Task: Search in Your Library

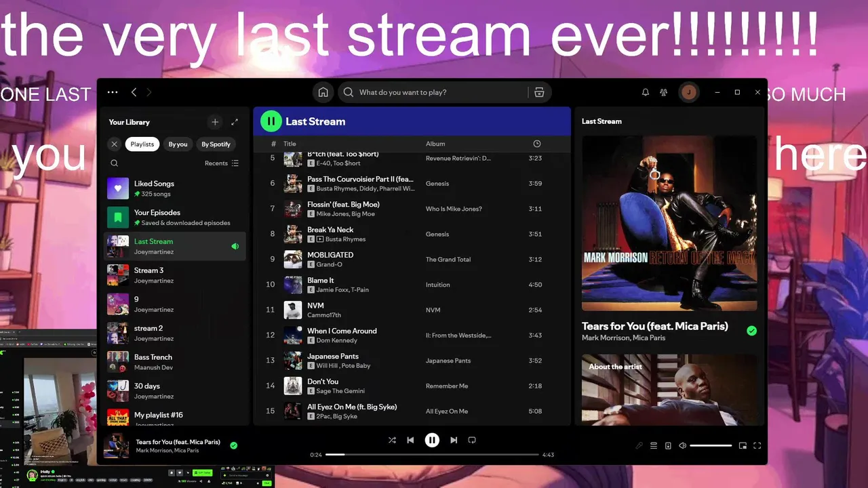Action: pyautogui.click(x=114, y=163)
